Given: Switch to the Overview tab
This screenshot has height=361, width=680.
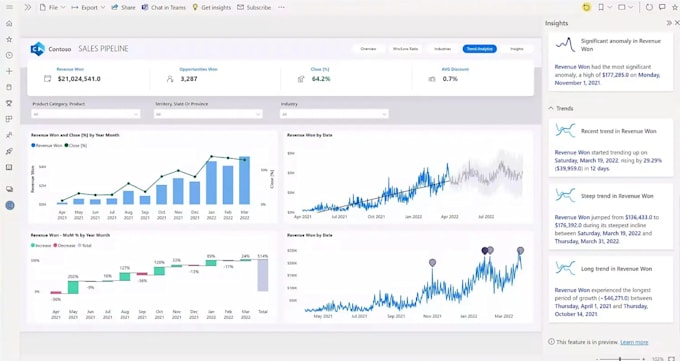Looking at the screenshot, I should click(368, 49).
